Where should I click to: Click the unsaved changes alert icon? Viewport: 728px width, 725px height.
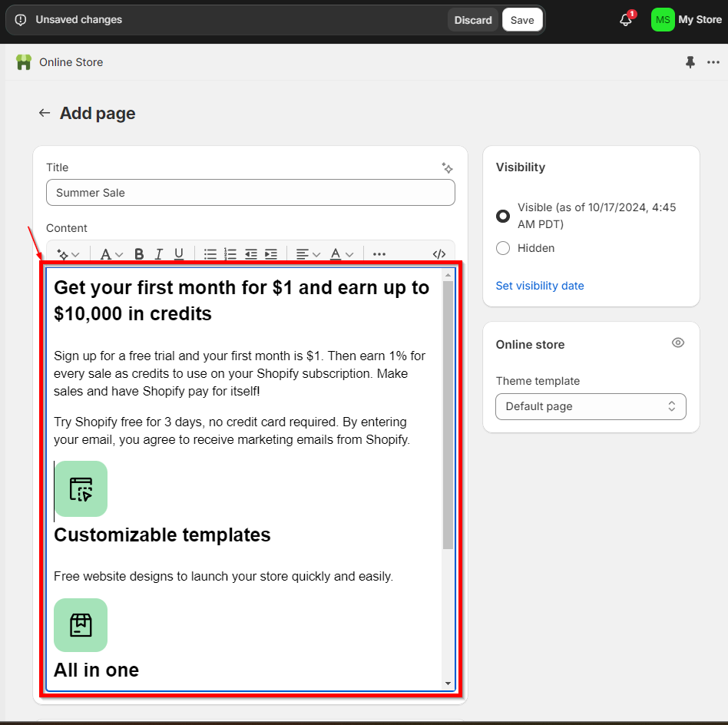tap(21, 20)
